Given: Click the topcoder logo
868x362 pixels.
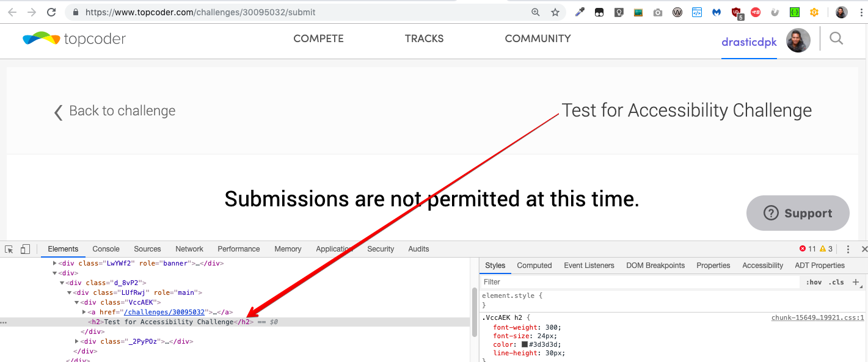Looking at the screenshot, I should point(74,38).
